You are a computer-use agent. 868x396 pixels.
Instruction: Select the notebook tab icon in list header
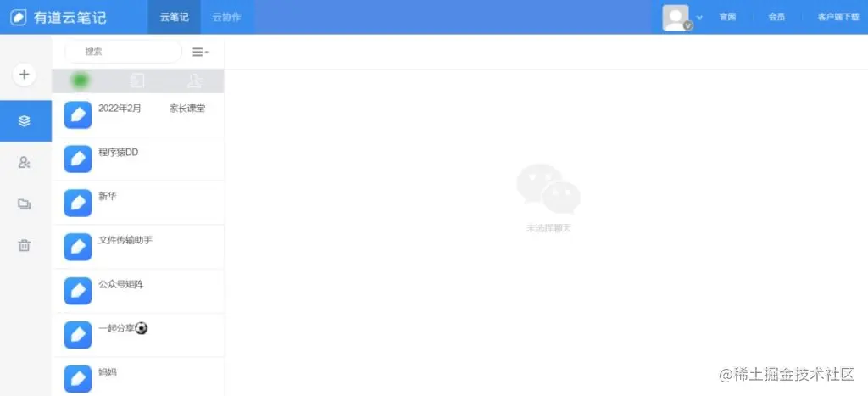pos(137,81)
